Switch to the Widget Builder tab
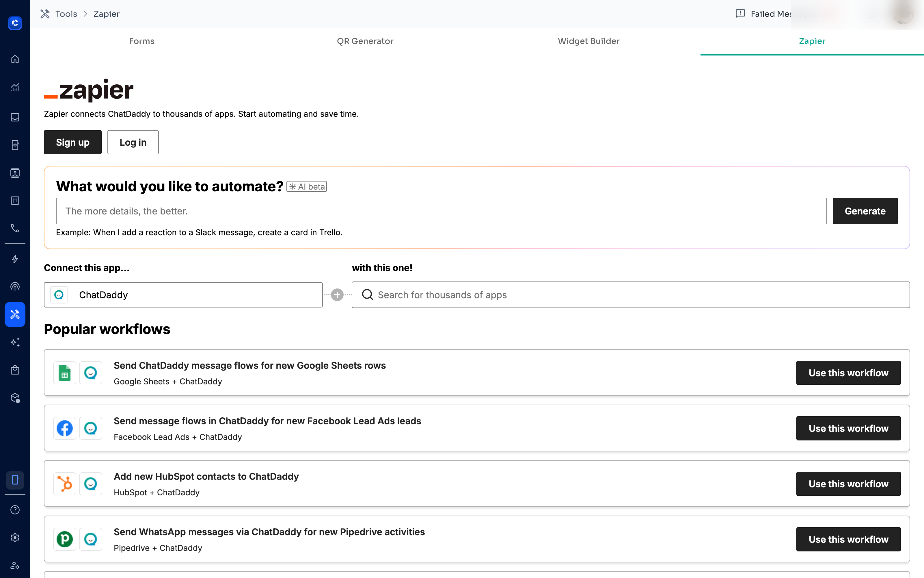 (588, 41)
